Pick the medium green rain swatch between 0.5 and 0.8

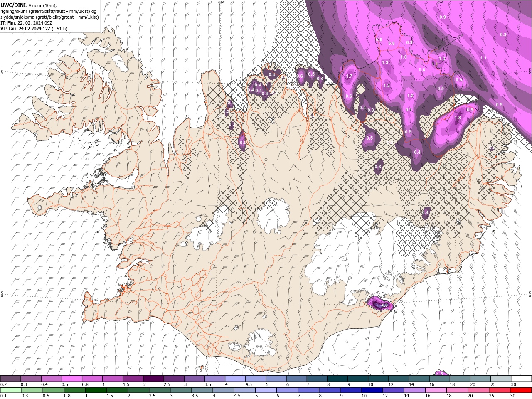(53, 390)
